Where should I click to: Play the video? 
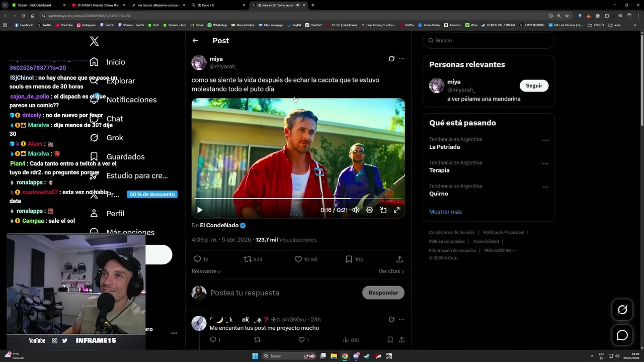[200, 210]
